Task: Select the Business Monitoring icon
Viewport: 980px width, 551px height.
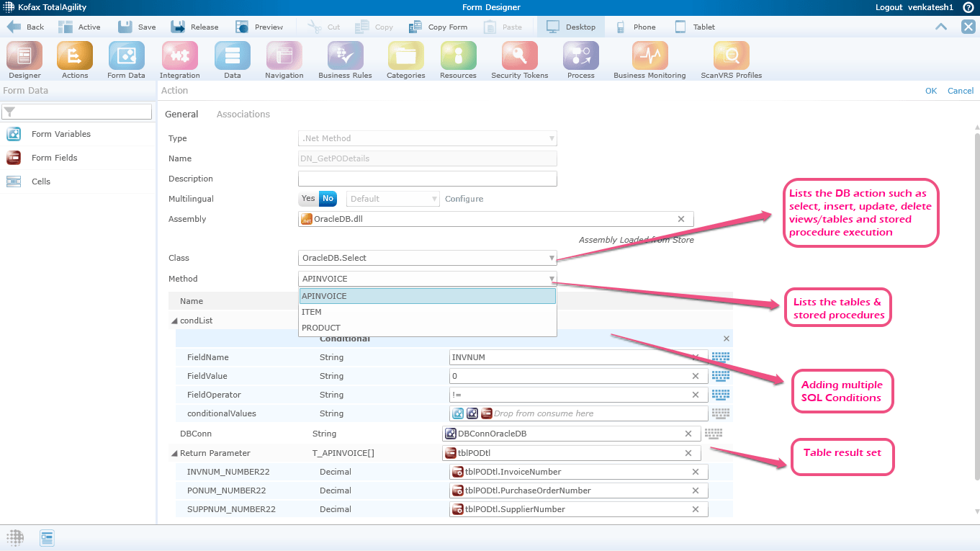Action: (x=649, y=56)
